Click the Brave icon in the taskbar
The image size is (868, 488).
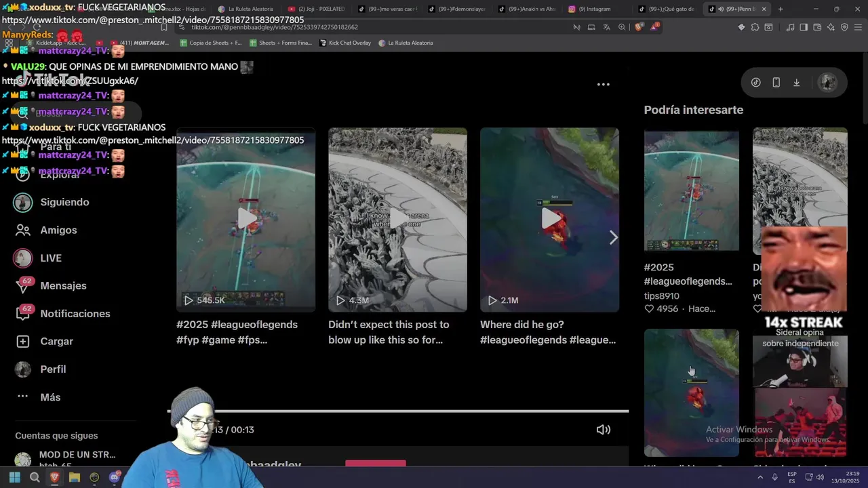[54, 477]
